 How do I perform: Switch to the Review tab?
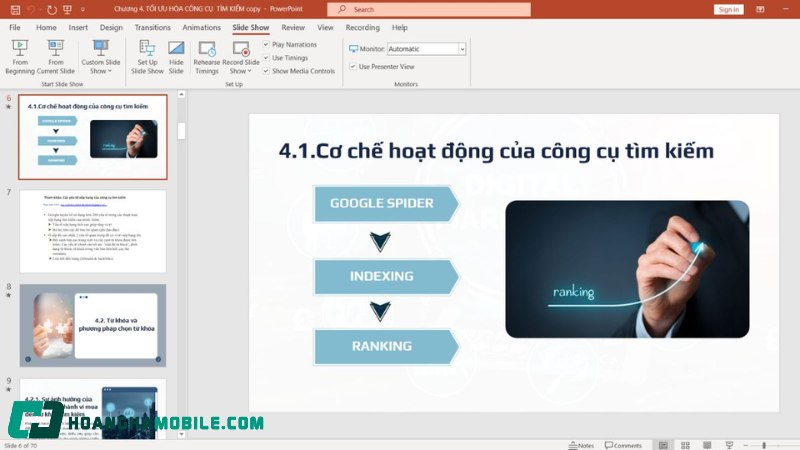(x=293, y=28)
